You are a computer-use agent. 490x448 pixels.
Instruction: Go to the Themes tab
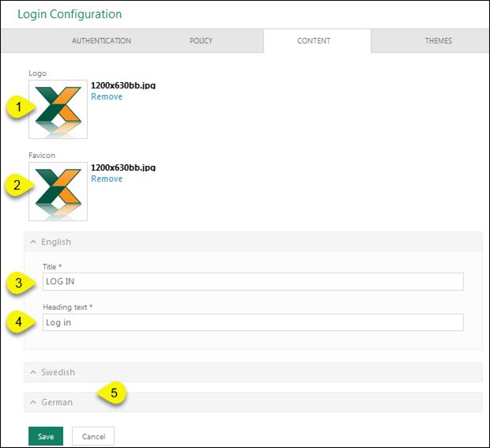[438, 41]
